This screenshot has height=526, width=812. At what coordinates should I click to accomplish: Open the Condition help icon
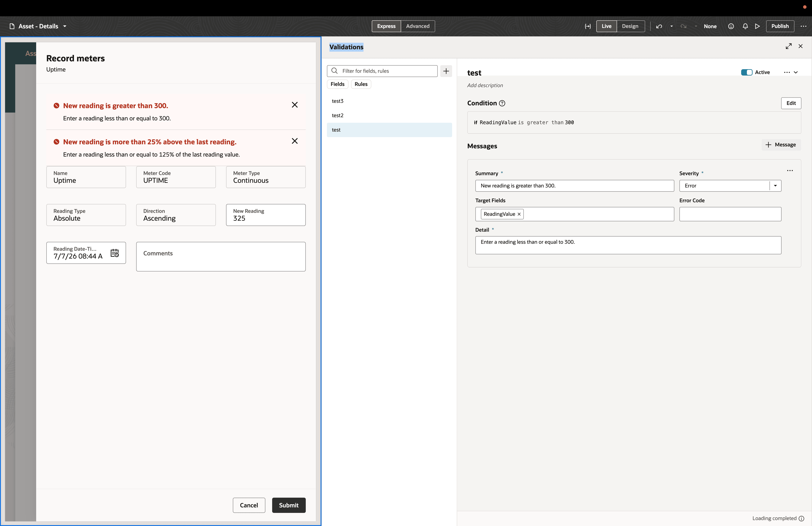click(502, 103)
